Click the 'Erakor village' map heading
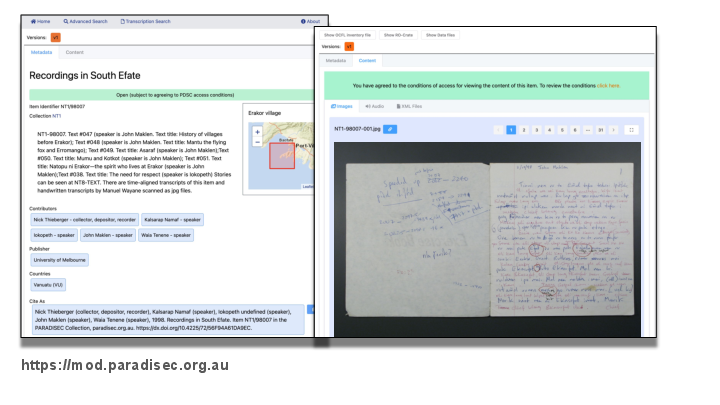Viewport: 720px width, 405px height. tap(264, 113)
